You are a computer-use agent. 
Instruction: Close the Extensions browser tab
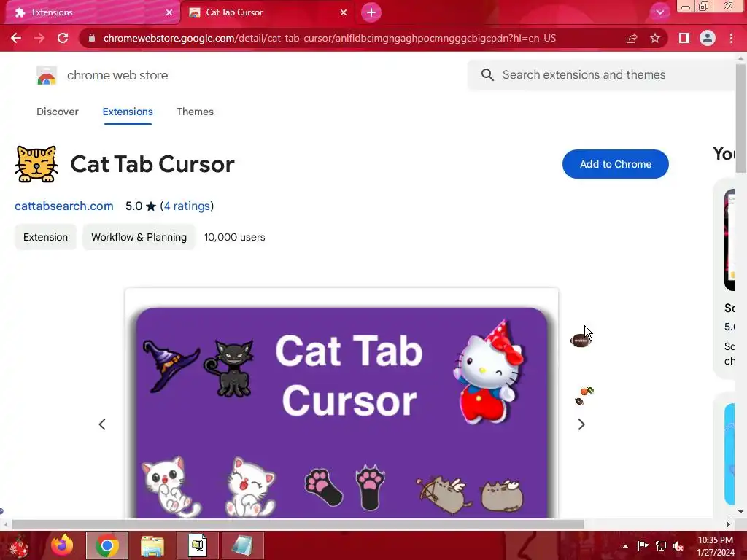[x=169, y=12]
